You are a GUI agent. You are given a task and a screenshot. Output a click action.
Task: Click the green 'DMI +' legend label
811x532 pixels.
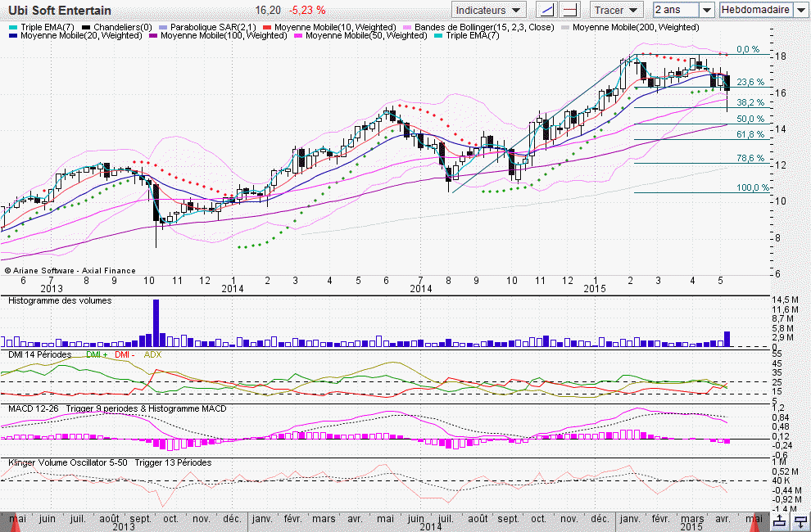[x=97, y=354]
